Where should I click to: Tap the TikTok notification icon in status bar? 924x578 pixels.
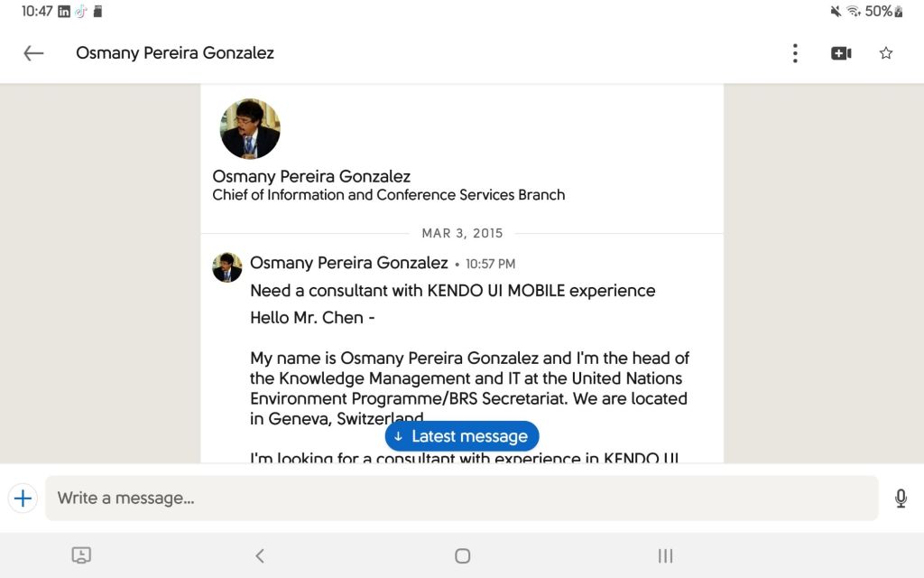coord(80,12)
